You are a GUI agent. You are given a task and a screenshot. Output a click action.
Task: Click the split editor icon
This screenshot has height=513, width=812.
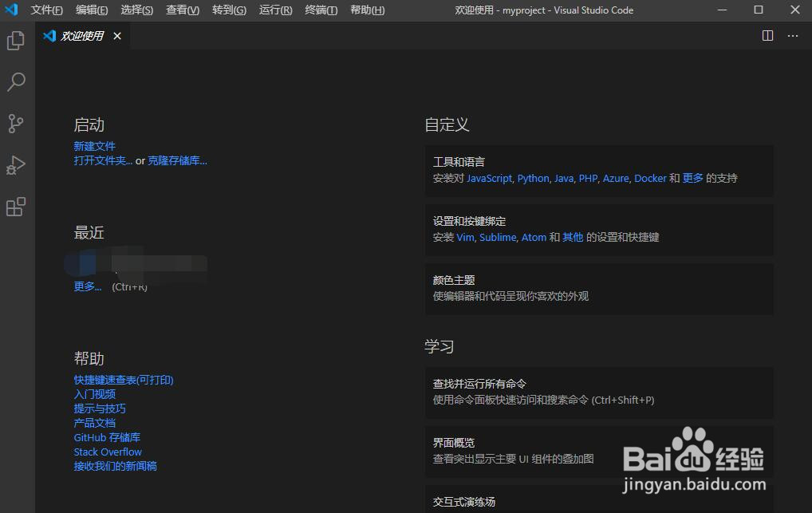pyautogui.click(x=767, y=36)
